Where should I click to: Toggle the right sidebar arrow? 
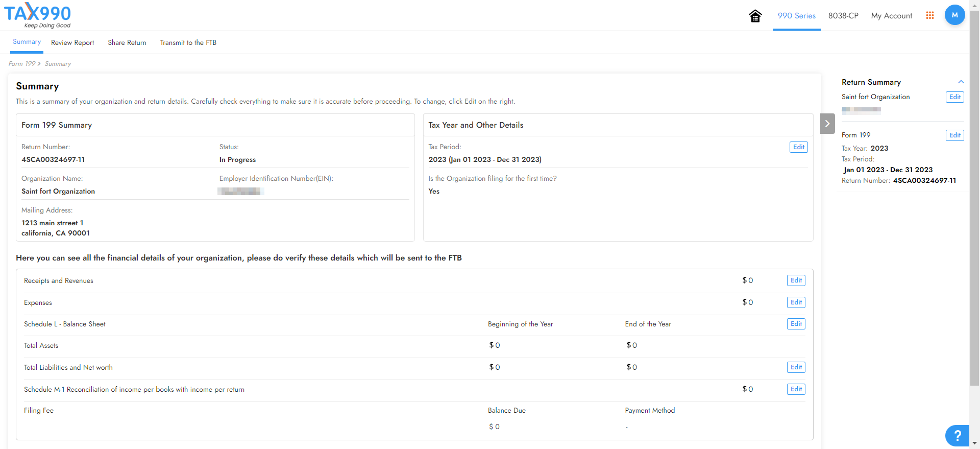(x=827, y=124)
